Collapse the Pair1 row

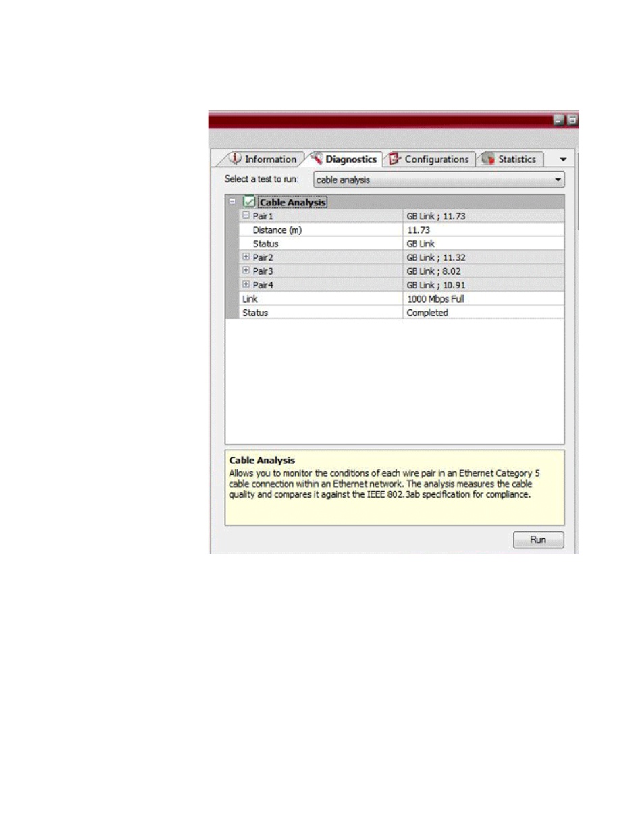click(x=246, y=215)
